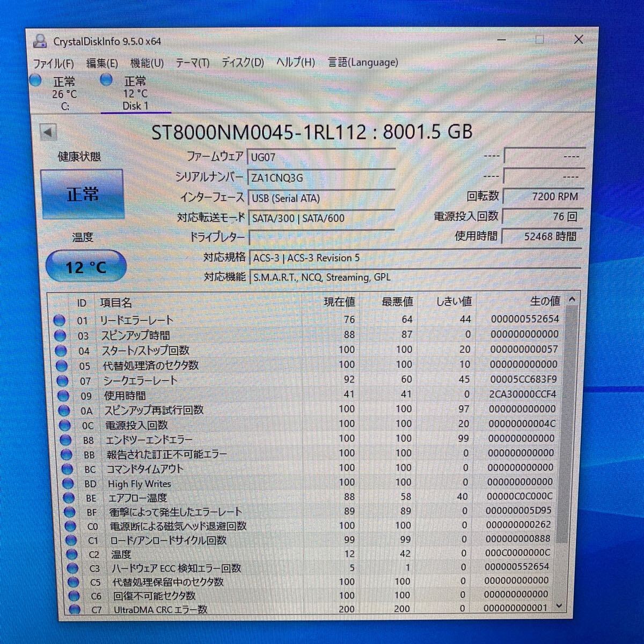The width and height of the screenshot is (644, 644).
Task: Select the Disk 1 drive tab
Action: (x=135, y=94)
